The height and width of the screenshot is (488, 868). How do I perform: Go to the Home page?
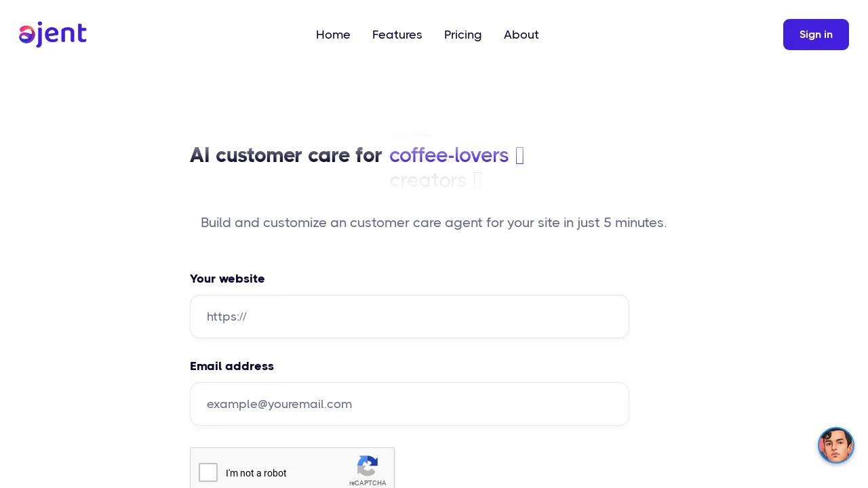[333, 35]
